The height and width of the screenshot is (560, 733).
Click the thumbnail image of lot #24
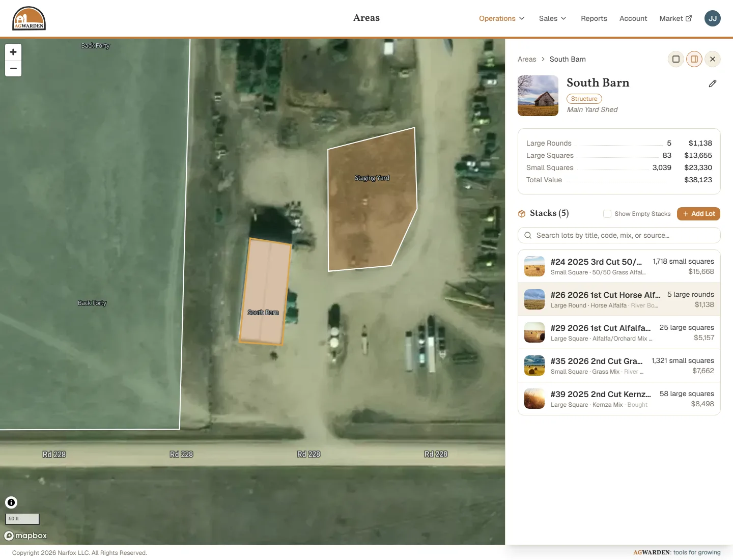(x=534, y=266)
